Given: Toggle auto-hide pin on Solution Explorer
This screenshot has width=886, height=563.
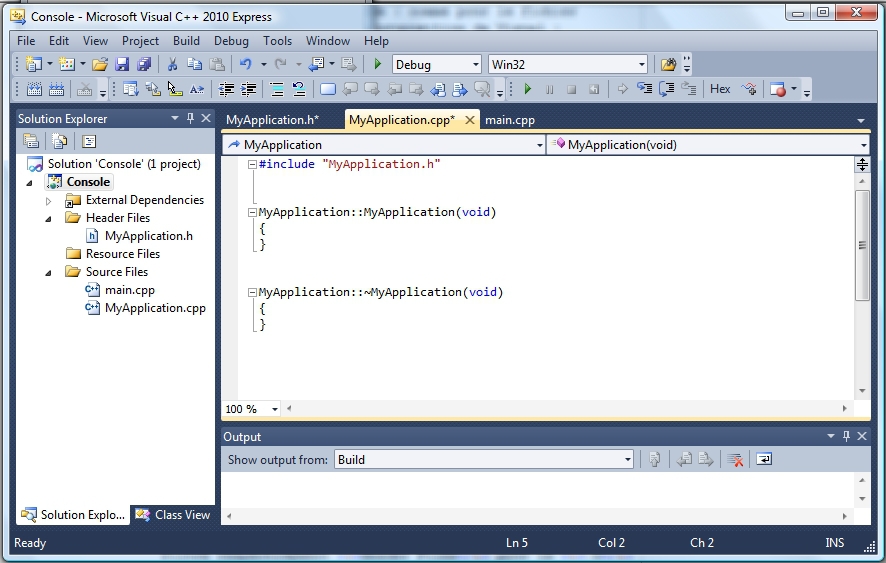Looking at the screenshot, I should 190,118.
